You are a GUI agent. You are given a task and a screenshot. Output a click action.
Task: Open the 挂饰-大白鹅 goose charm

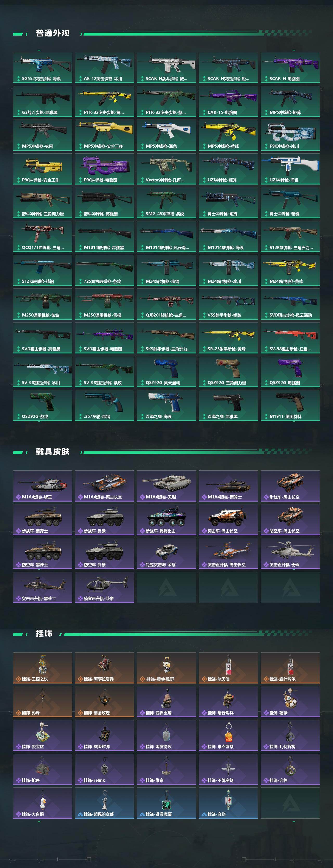42,803
